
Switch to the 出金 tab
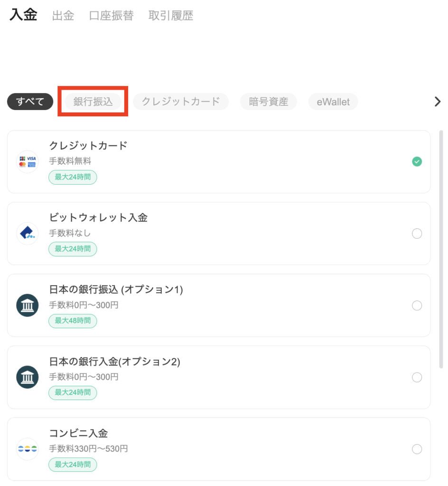(63, 16)
